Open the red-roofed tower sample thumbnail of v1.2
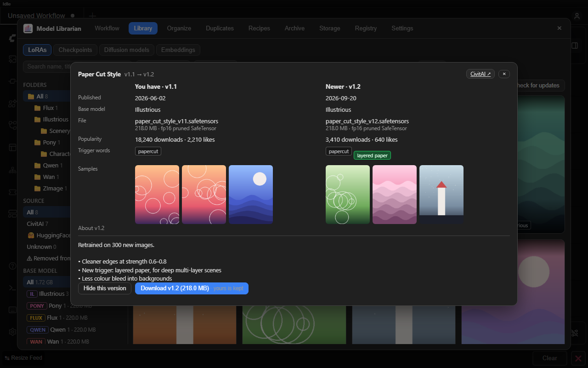588x368 pixels. (x=441, y=195)
